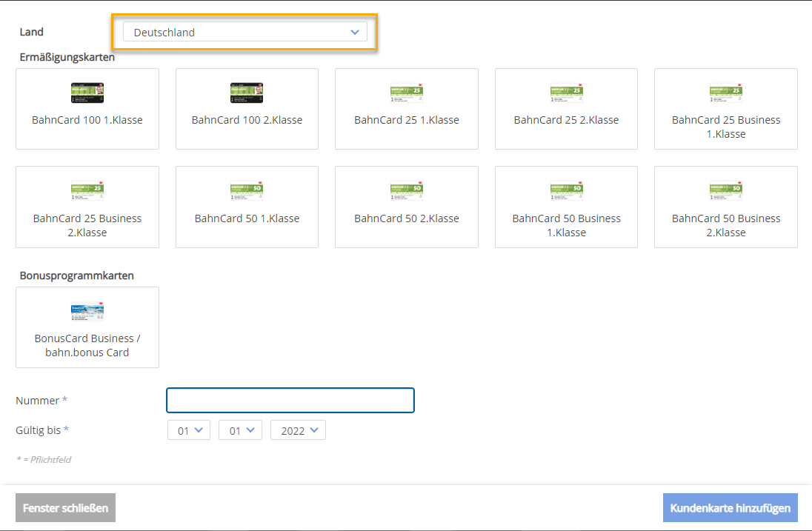
Task: Select the label BahnCard 25 2.Klasse
Action: (x=567, y=120)
